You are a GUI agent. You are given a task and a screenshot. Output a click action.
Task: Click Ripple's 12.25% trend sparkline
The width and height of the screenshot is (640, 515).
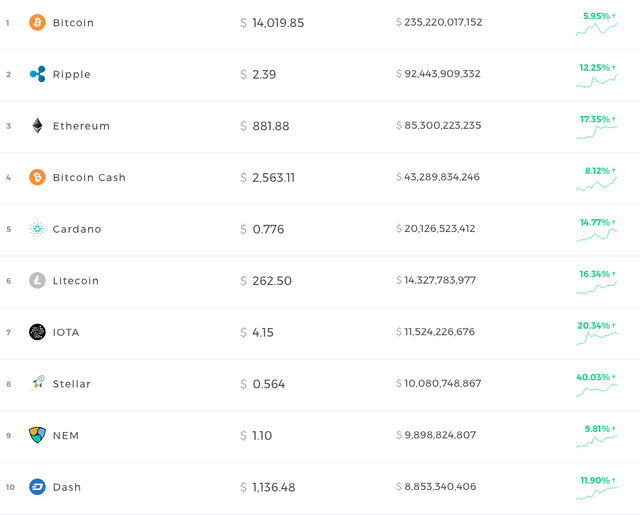coord(597,81)
